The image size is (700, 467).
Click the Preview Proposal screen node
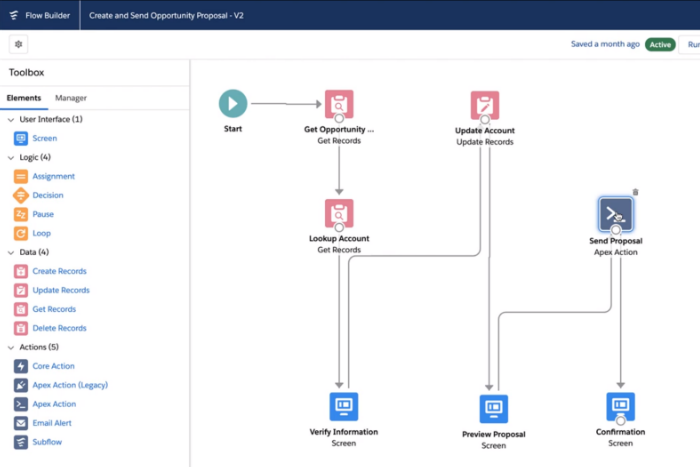[493, 408]
